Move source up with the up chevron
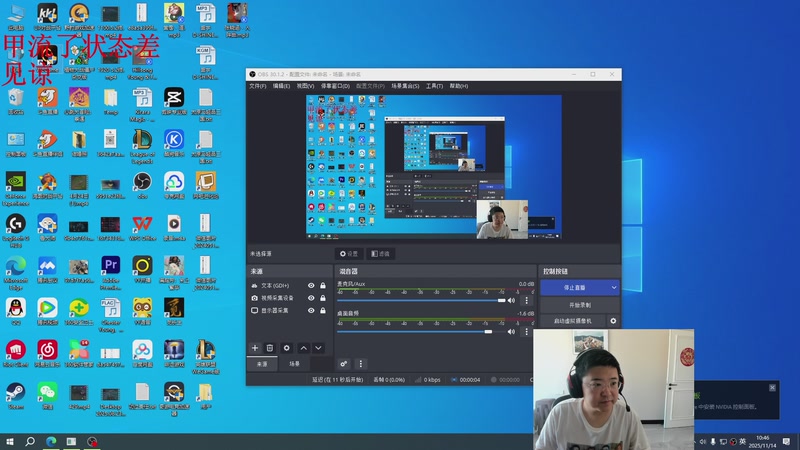 pos(304,348)
